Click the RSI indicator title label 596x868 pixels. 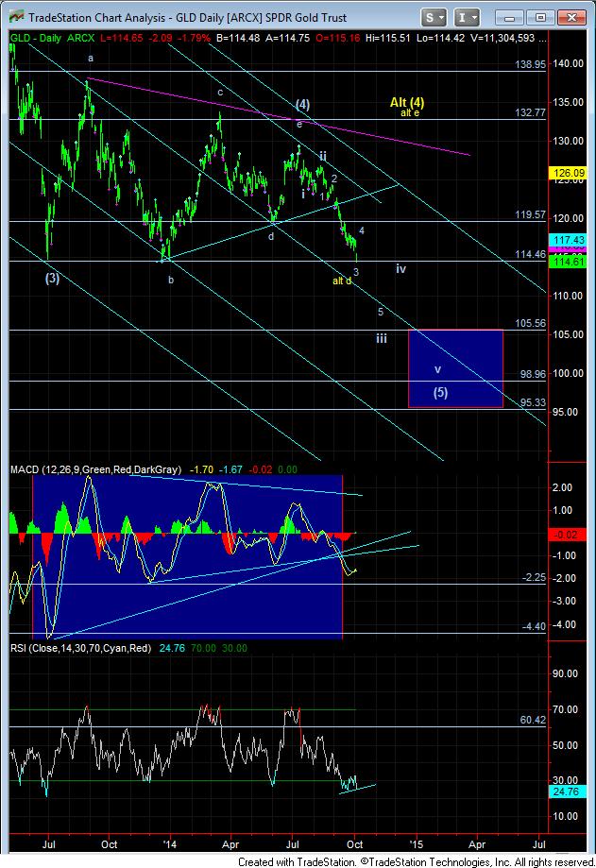pos(81,648)
